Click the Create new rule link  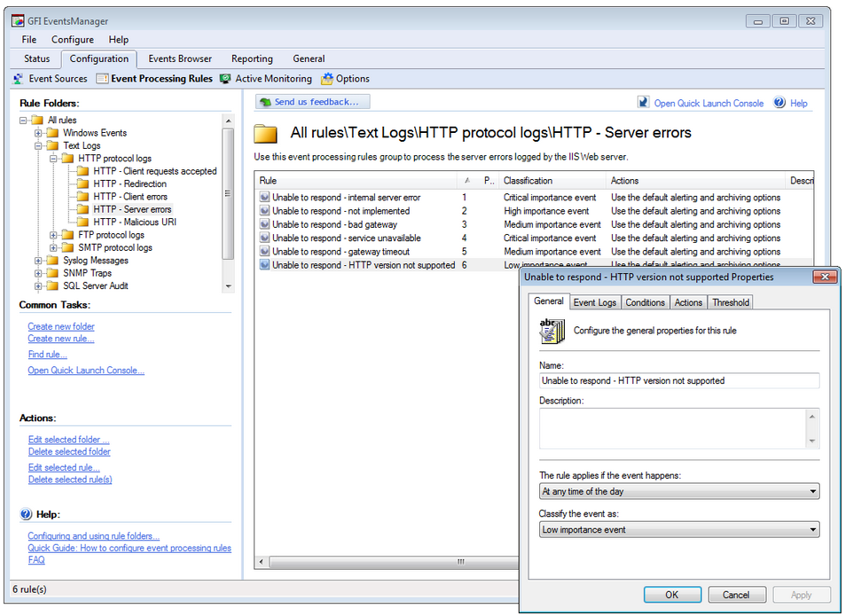tap(61, 339)
